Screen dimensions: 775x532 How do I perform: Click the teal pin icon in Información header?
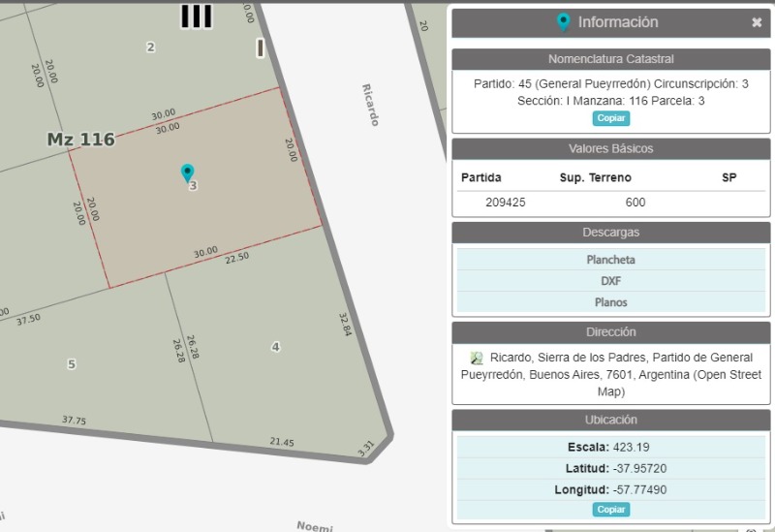click(563, 22)
